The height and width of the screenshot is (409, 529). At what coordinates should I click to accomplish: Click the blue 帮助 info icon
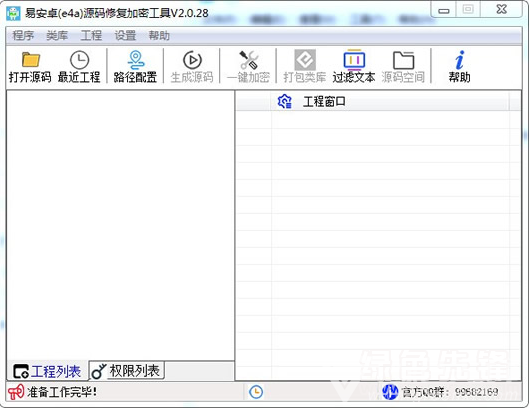coord(460,60)
